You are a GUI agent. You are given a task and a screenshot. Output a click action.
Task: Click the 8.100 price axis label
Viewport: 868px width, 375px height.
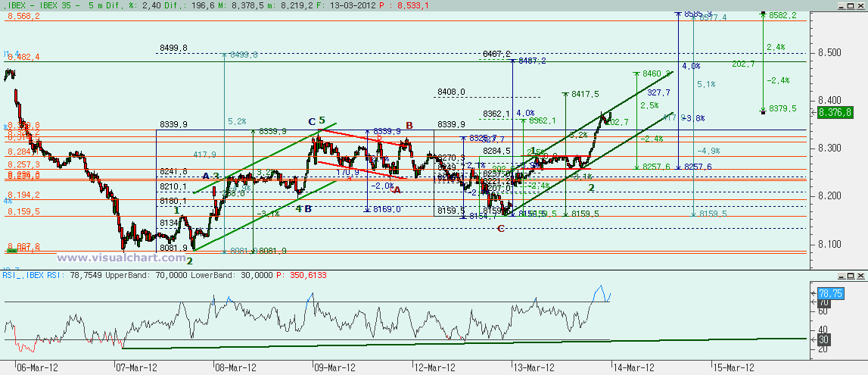[x=829, y=244]
